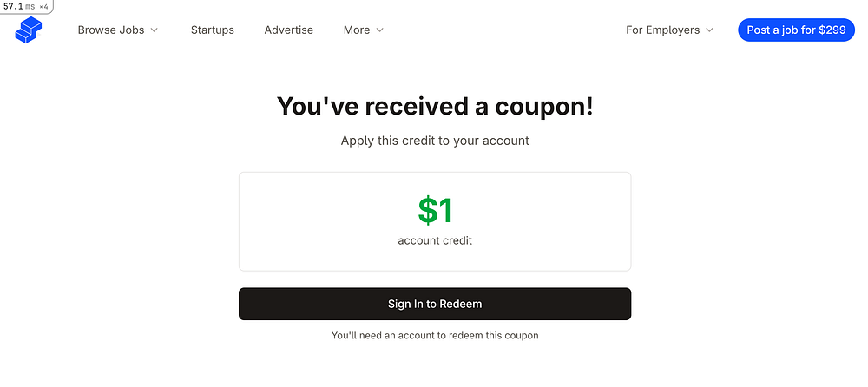Go to the Startups page
This screenshot has height=387, width=868.
click(213, 30)
